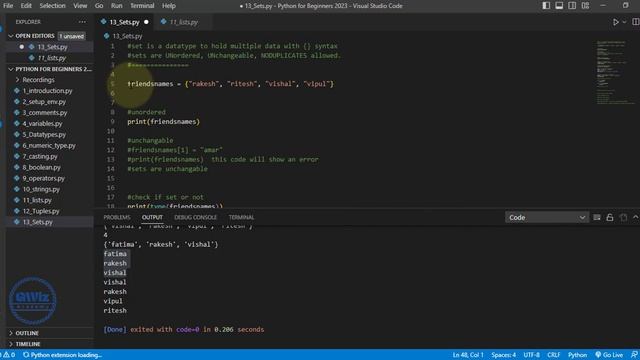Change CRLF end of line sequence
Viewport: 640px width, 360px height.
tap(553, 355)
